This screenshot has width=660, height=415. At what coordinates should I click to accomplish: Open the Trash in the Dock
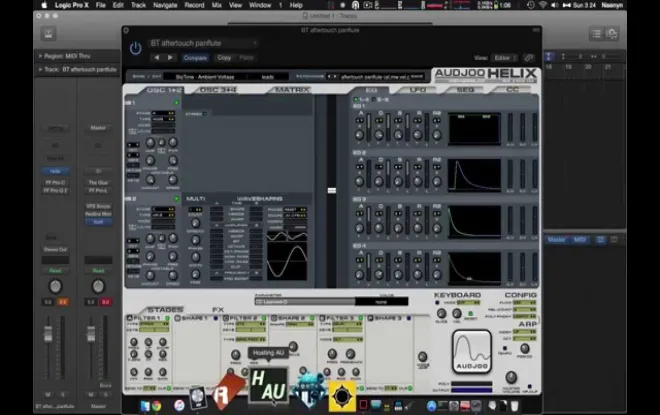514,406
